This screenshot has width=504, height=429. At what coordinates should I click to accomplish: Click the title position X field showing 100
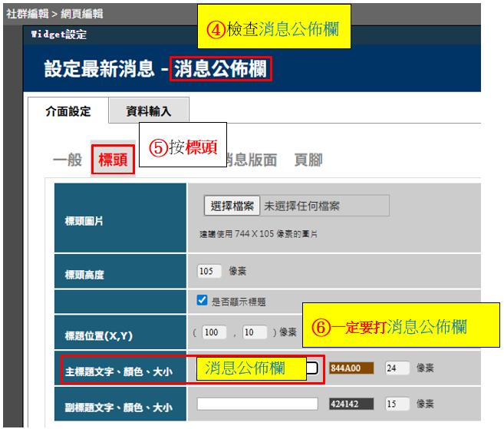[214, 332]
